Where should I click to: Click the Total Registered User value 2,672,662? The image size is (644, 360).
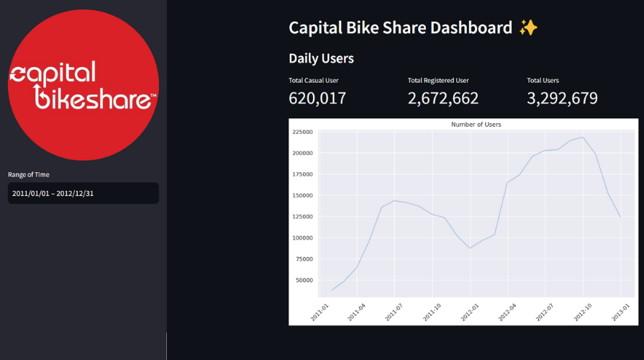pos(443,98)
